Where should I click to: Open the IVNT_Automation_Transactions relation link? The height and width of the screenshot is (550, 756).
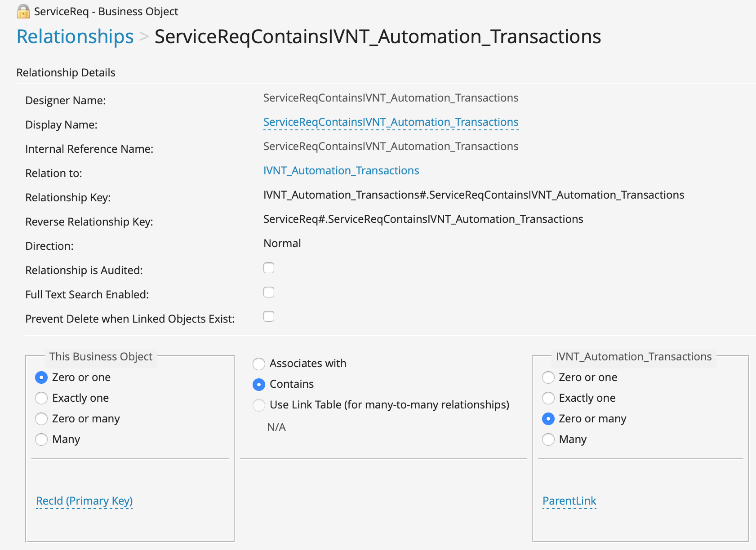tap(341, 171)
